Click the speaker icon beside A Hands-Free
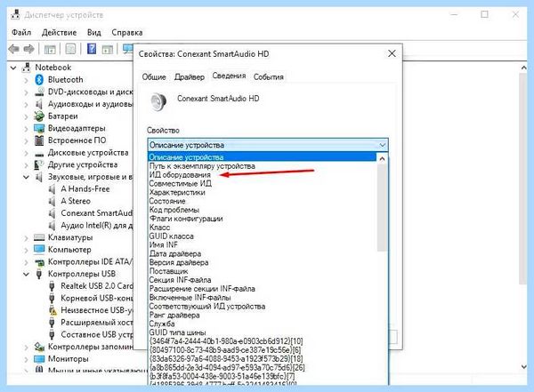This screenshot has width=534, height=392. pos(53,188)
